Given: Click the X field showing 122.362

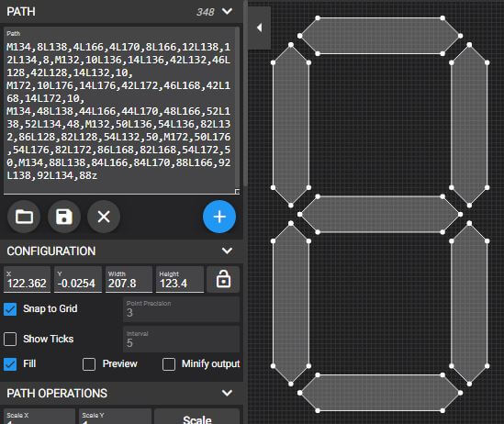Looking at the screenshot, I should 27,279.
